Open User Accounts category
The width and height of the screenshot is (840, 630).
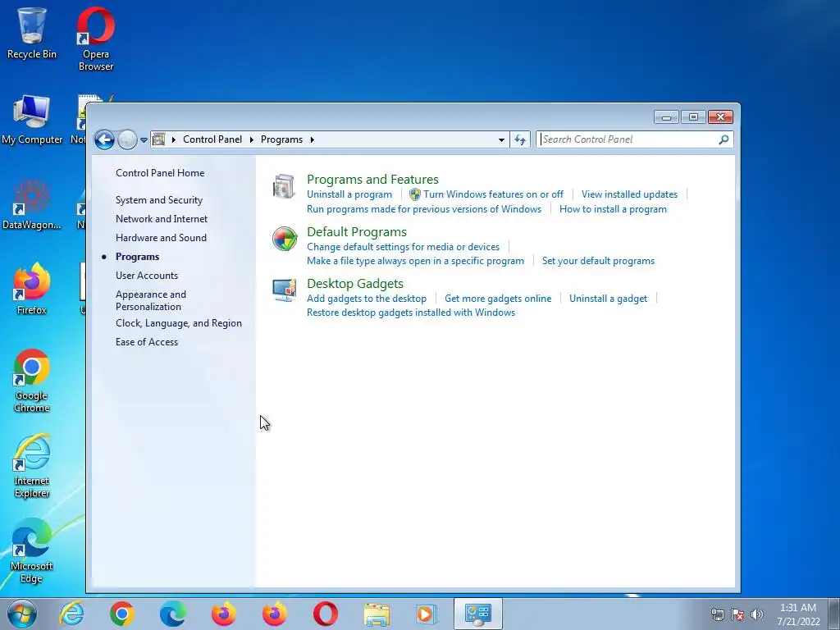(x=147, y=276)
